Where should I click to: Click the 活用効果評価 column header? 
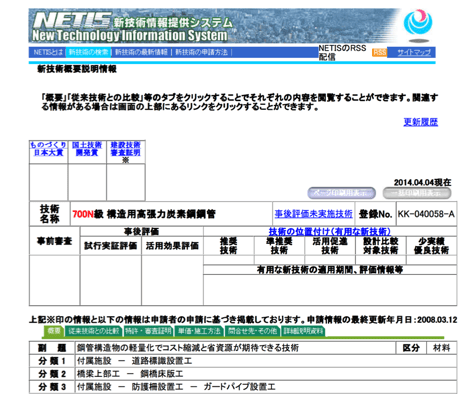172,246
